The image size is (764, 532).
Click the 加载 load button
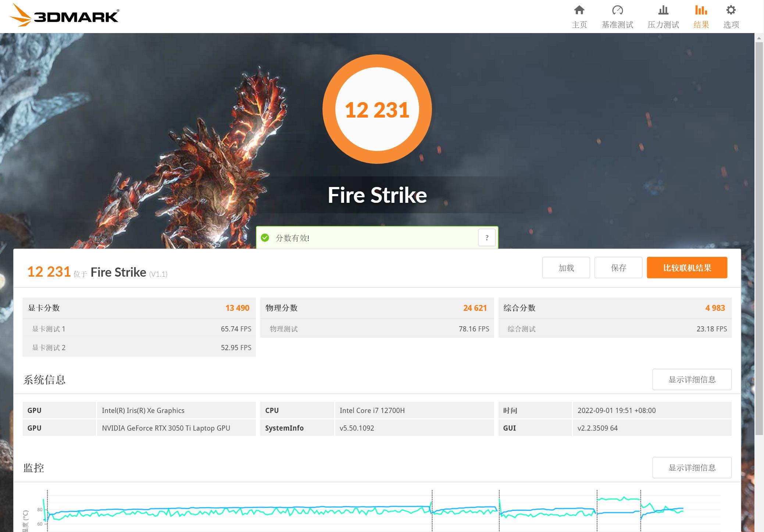tap(566, 267)
